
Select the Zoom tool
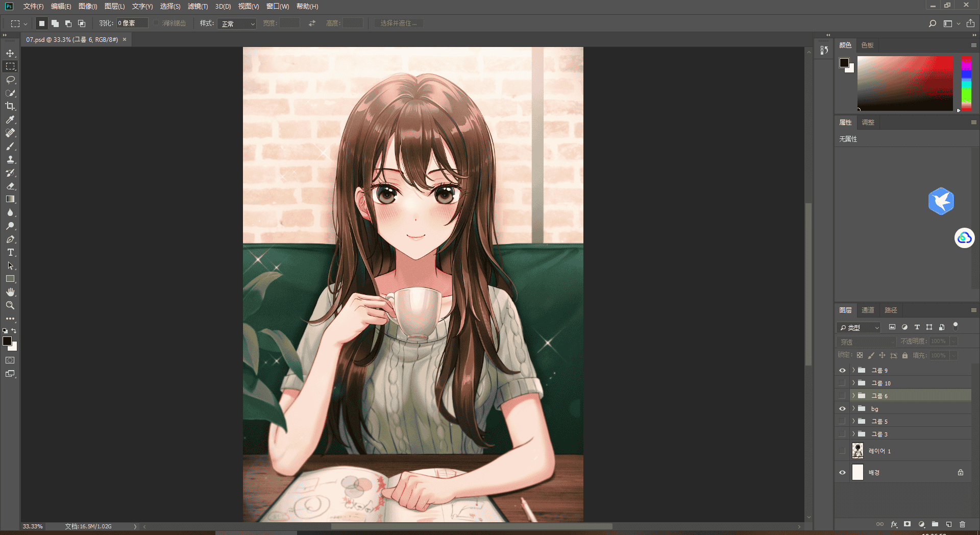10,305
